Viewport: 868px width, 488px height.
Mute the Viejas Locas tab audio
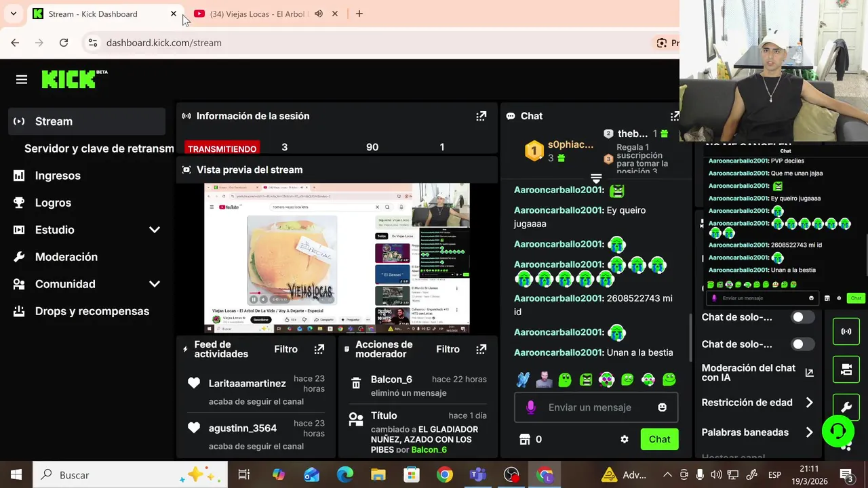click(x=319, y=14)
